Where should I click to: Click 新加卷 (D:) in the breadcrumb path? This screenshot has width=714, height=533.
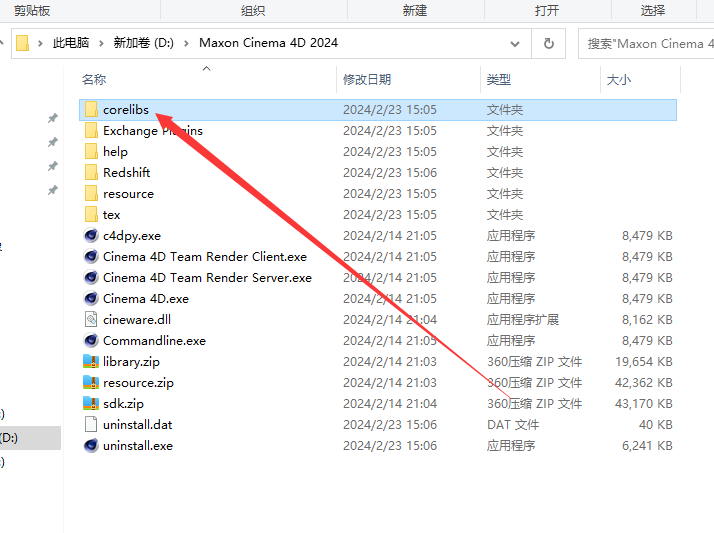point(143,43)
